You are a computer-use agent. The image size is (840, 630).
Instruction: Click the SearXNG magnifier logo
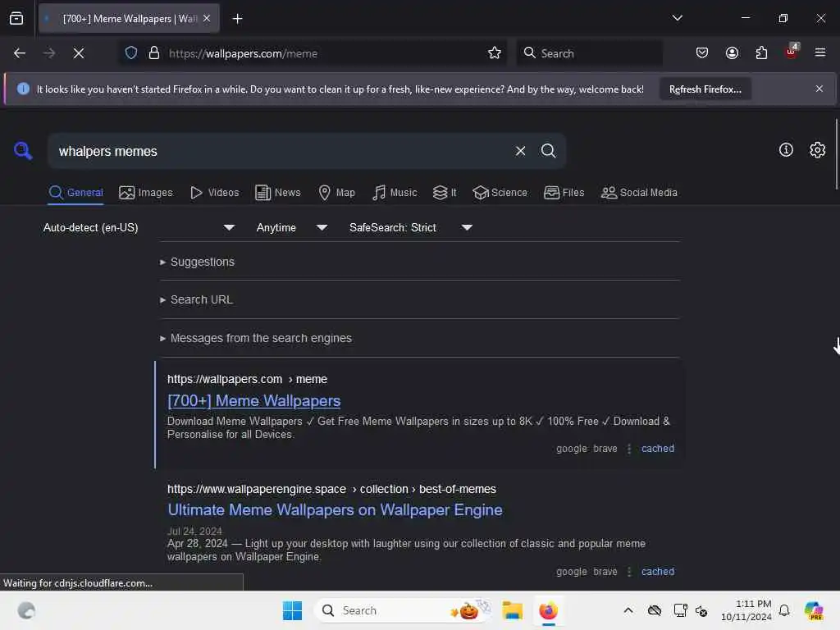tap(23, 151)
